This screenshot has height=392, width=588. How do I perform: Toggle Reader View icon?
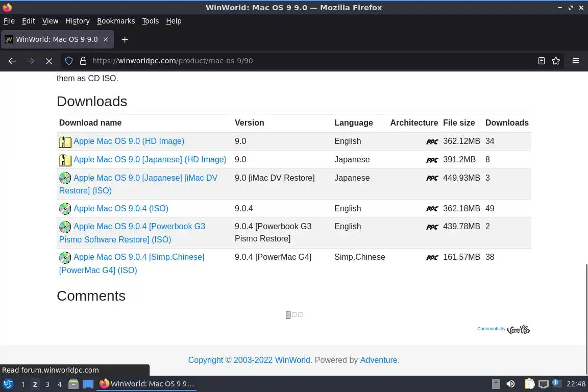(541, 61)
